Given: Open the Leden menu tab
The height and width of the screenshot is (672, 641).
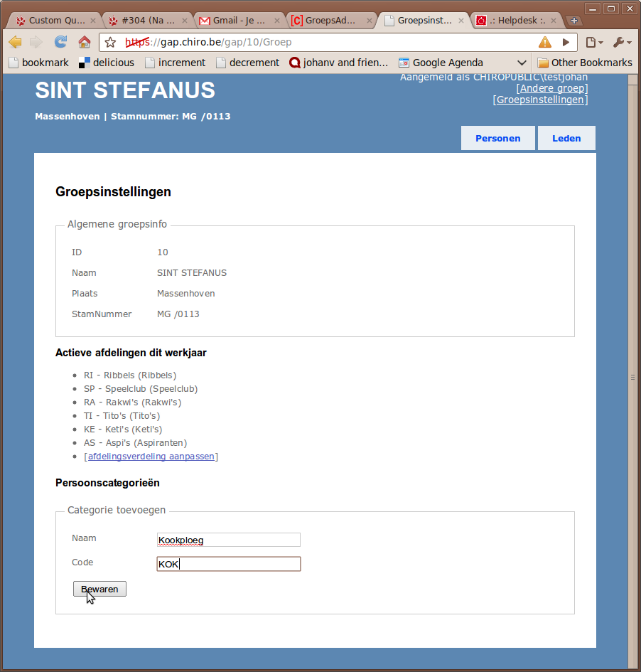Looking at the screenshot, I should click(x=566, y=138).
